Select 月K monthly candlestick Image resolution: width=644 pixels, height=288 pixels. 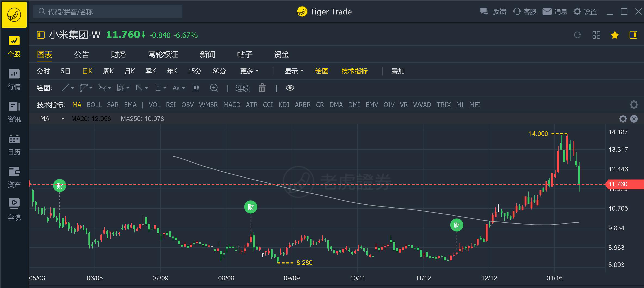(x=130, y=71)
